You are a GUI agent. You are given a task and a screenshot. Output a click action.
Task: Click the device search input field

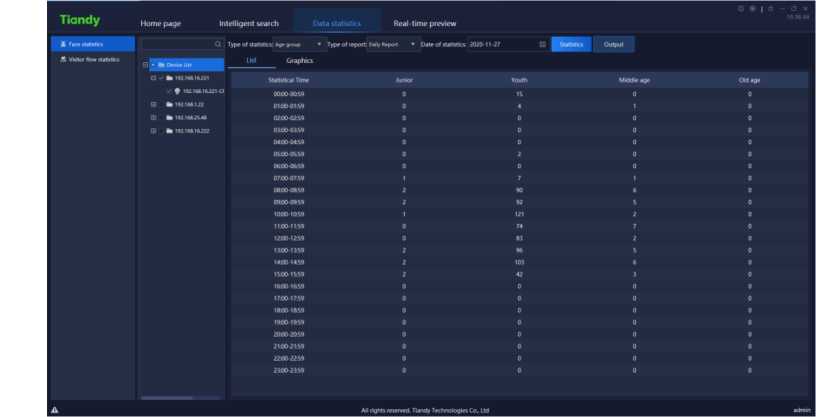177,45
